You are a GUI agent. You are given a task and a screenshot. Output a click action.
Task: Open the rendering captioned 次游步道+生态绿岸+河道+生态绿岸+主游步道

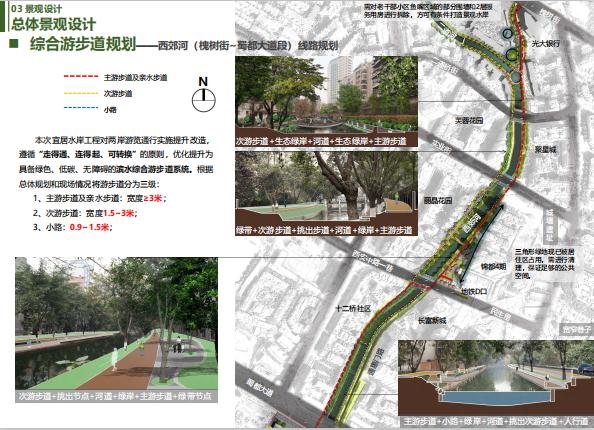(327, 101)
